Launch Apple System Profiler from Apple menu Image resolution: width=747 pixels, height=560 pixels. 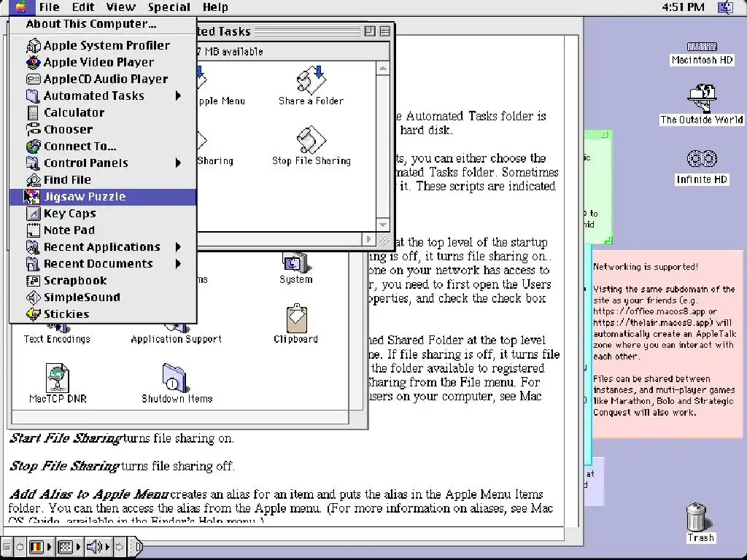coord(103,45)
